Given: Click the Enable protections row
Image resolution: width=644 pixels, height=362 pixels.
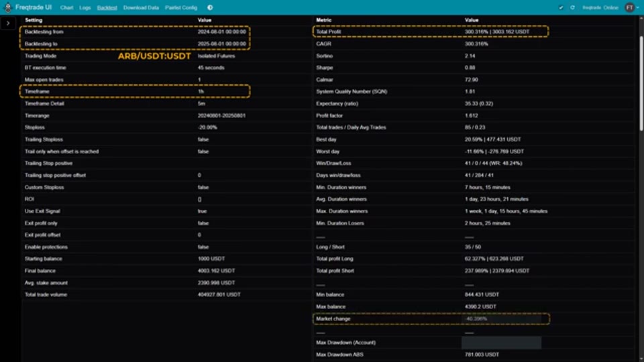Looking at the screenshot, I should coord(166,247).
